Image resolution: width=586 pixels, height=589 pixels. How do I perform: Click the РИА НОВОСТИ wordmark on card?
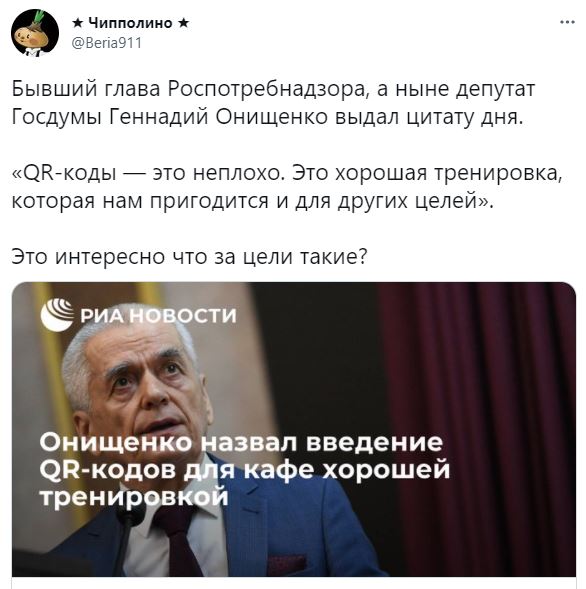point(158,316)
